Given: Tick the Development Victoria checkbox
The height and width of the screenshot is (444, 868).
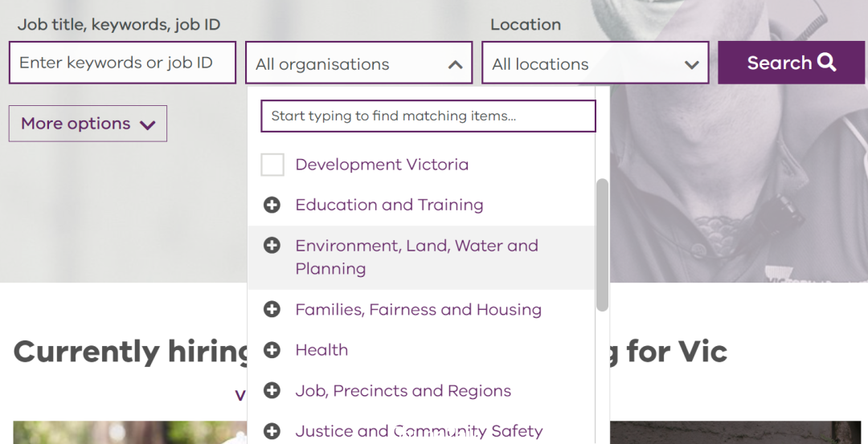Looking at the screenshot, I should pyautogui.click(x=272, y=165).
